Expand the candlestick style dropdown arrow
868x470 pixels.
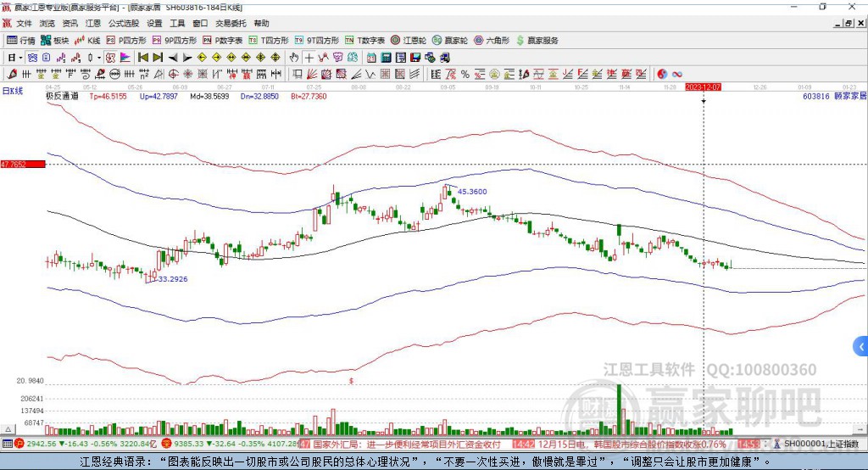(99, 58)
